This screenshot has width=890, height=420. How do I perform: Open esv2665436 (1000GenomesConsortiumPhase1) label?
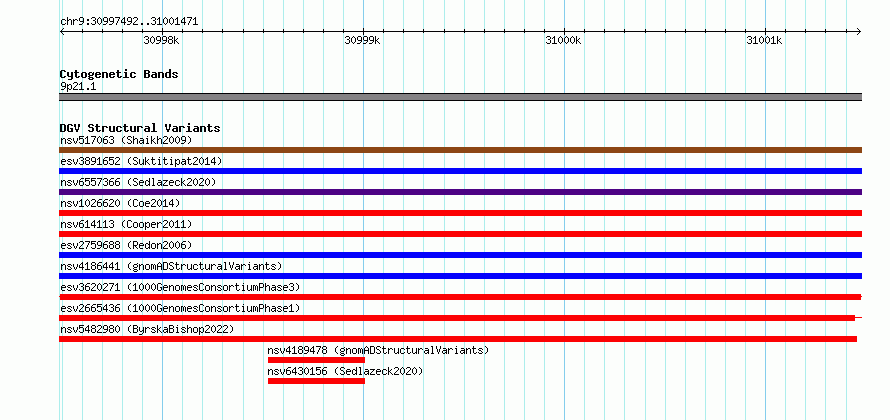[x=180, y=308]
